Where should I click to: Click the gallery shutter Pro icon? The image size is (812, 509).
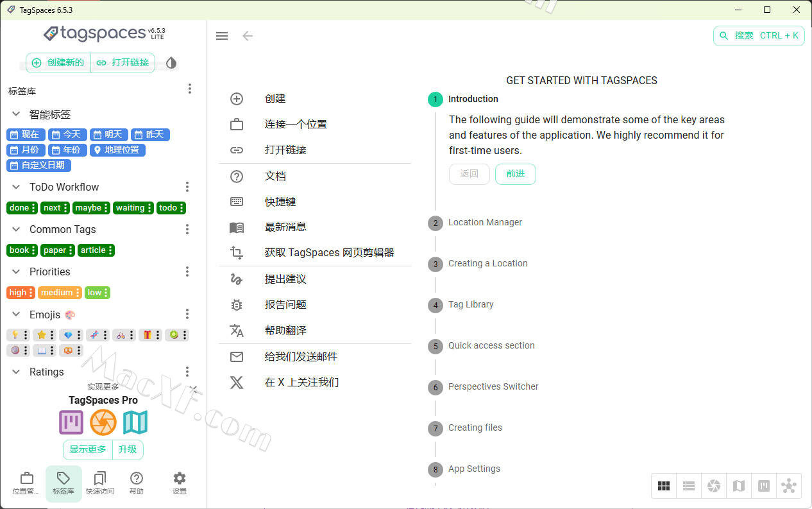tap(103, 422)
